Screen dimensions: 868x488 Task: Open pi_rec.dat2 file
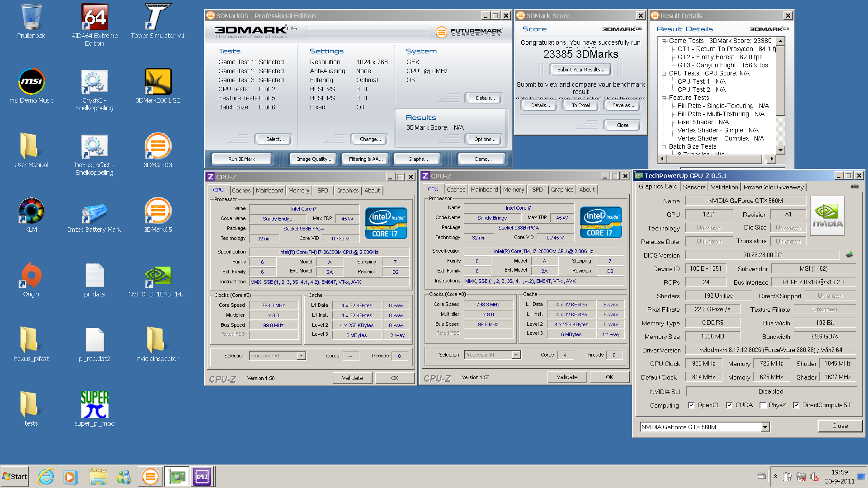(94, 344)
